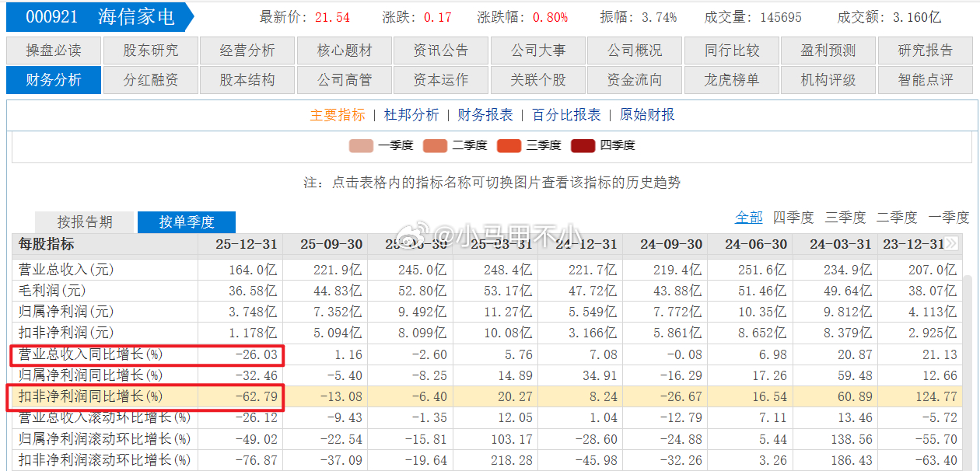980x471 pixels.
Task: View the 原始财报 tab
Action: (x=646, y=114)
